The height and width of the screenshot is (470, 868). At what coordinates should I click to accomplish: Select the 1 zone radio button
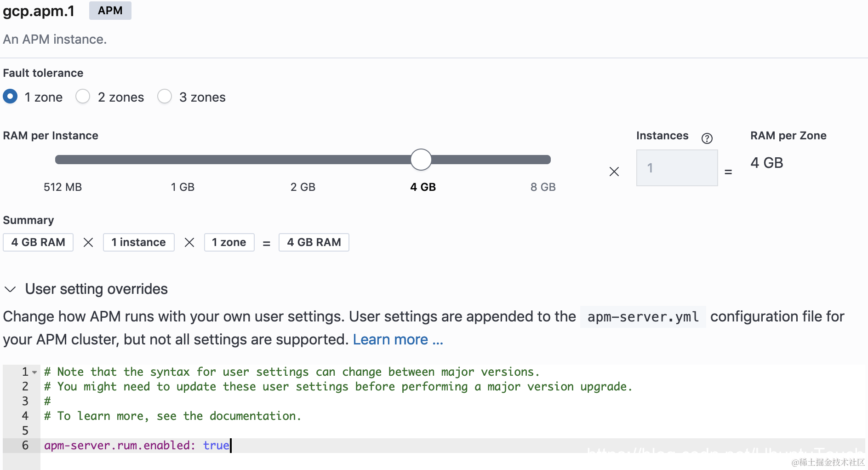click(10, 97)
